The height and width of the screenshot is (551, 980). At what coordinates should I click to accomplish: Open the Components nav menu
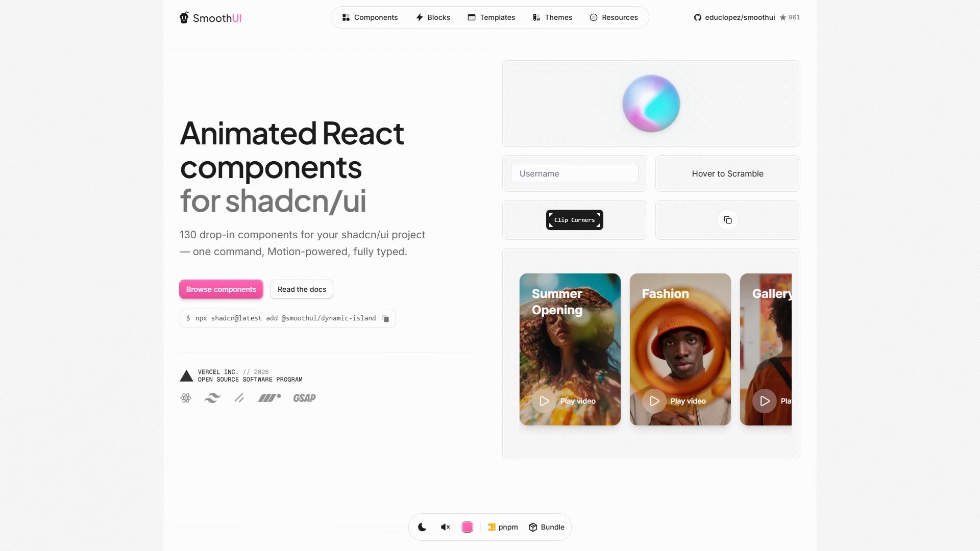coord(370,17)
